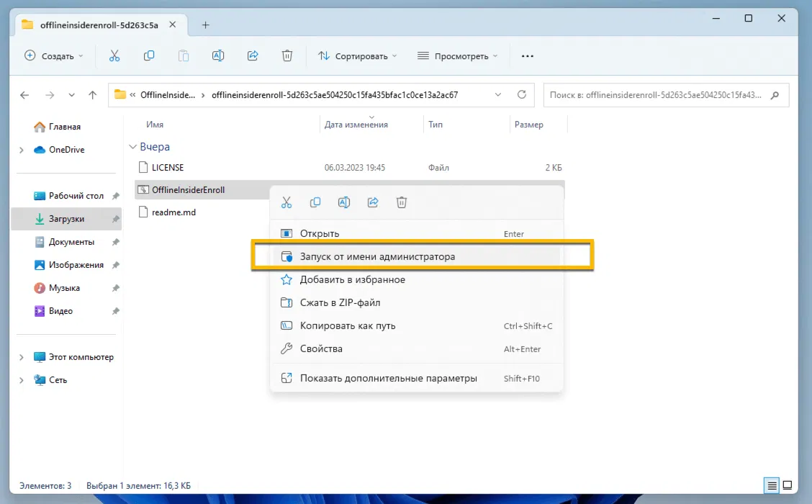This screenshot has width=812, height=504.
Task: Sort by the Размер column header
Action: point(528,125)
